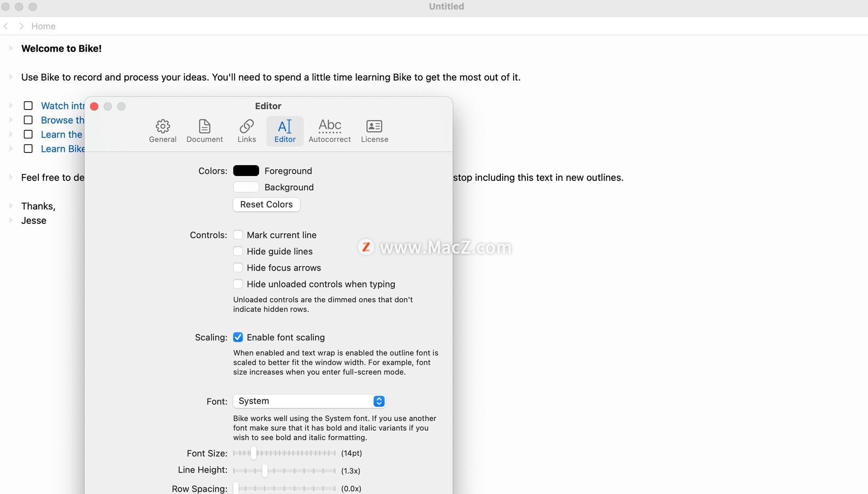The height and width of the screenshot is (494, 868).
Task: Click the Thanks, text row
Action: point(38,206)
